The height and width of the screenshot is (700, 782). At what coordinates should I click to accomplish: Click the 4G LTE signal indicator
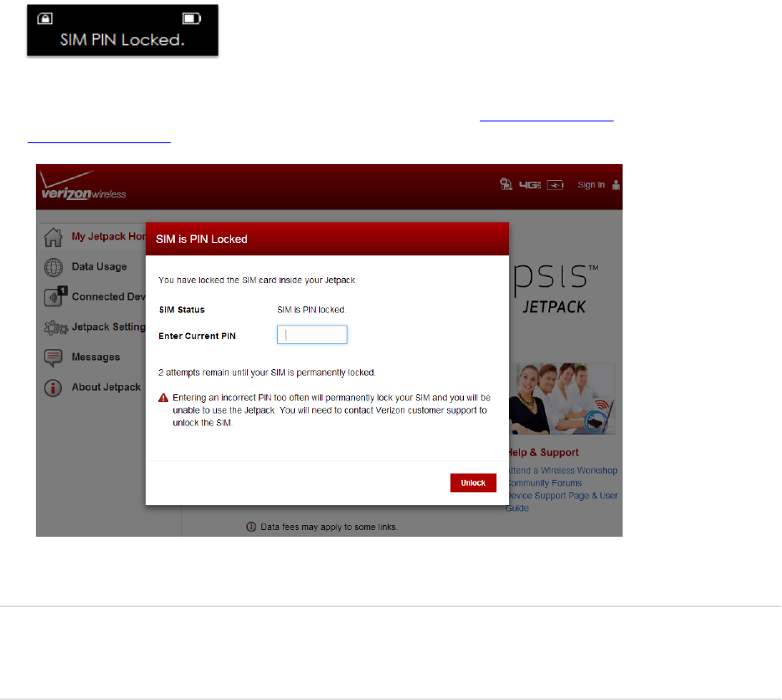(530, 184)
